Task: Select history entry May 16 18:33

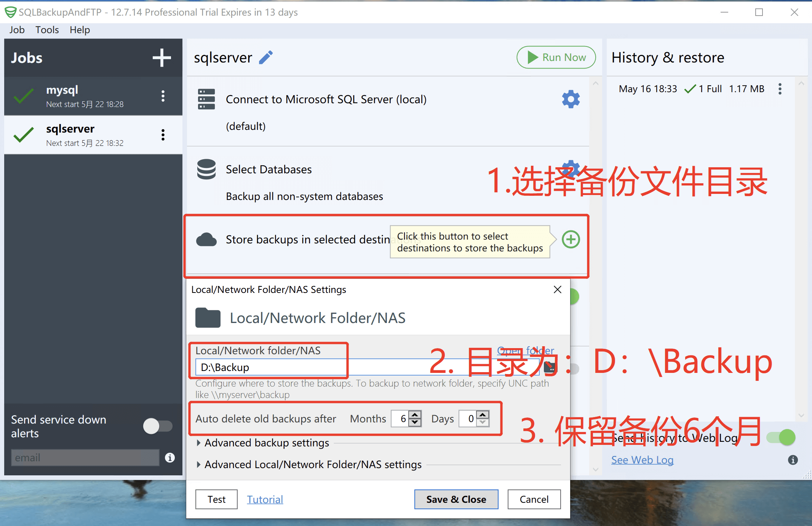Action: click(x=692, y=89)
